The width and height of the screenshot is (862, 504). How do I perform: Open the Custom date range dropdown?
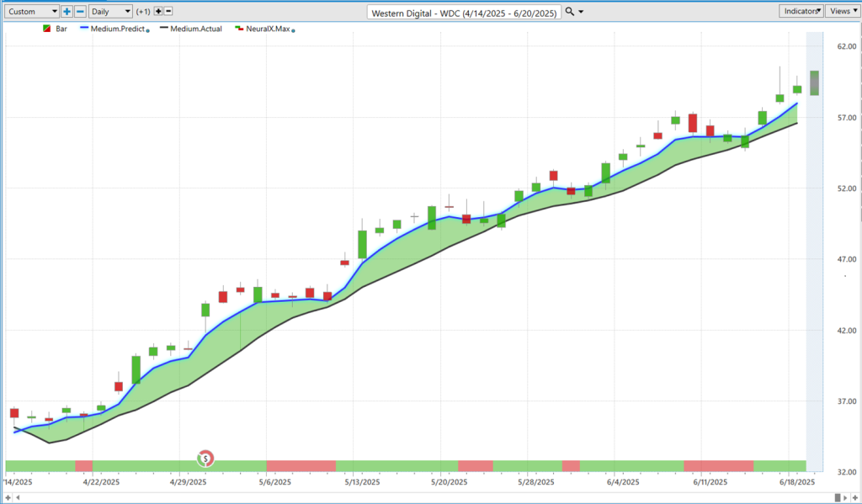tap(31, 11)
